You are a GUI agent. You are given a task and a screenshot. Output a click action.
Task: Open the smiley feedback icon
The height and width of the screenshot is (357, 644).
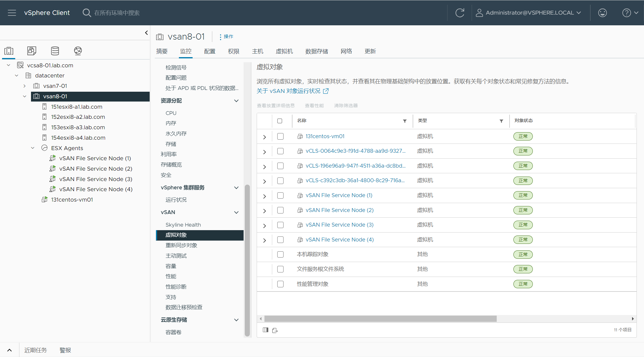click(x=603, y=13)
